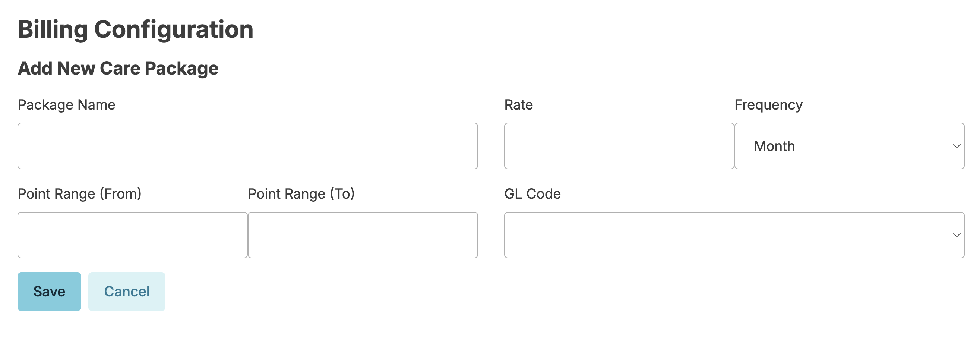
Task: Click the Point Range (From) field
Action: (x=132, y=235)
